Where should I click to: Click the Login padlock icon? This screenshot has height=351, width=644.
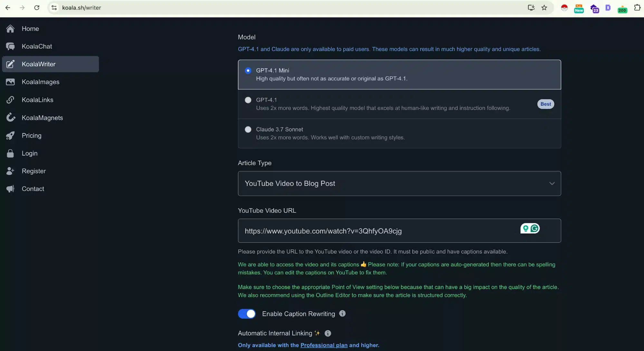[10, 153]
